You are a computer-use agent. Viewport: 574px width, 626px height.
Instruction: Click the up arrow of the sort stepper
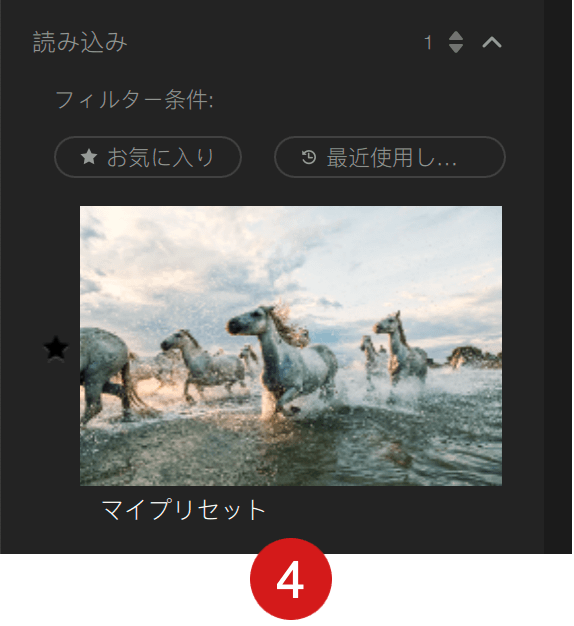[456, 36]
